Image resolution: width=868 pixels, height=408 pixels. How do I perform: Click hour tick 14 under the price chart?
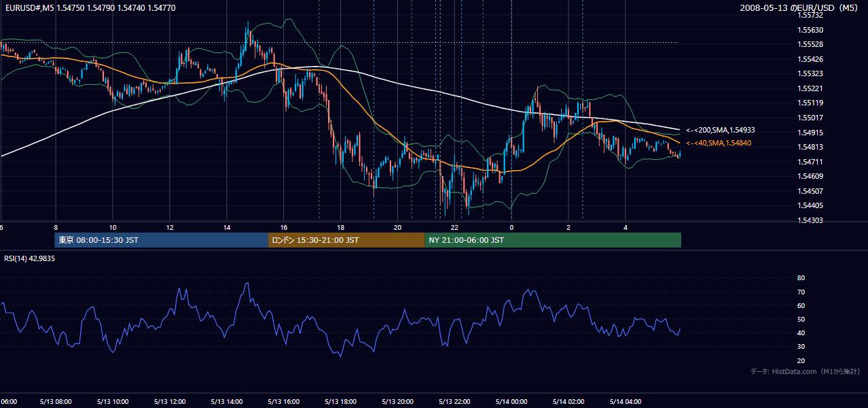click(x=227, y=227)
